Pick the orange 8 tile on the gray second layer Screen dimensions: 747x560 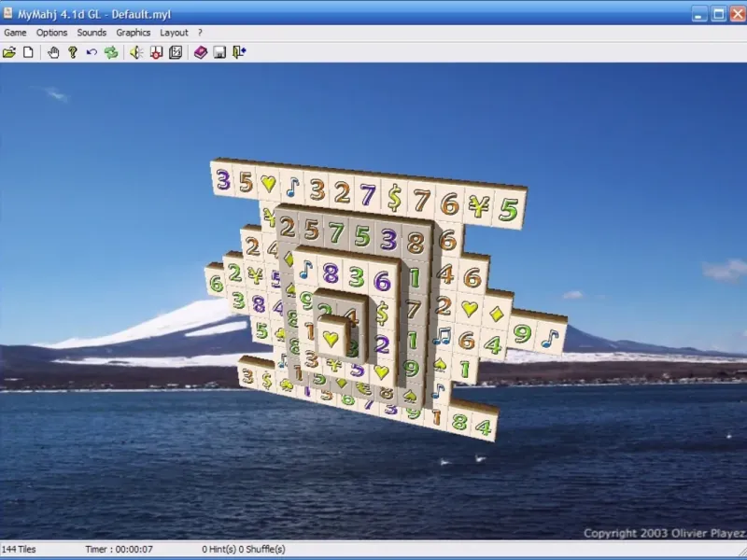pos(416,242)
